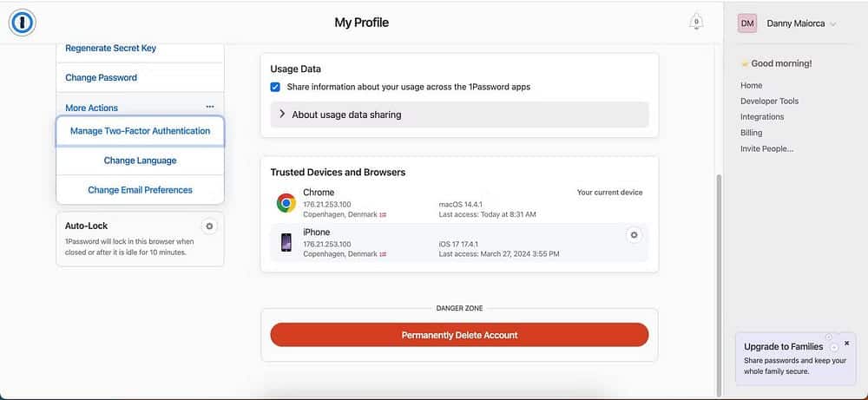Open the Danny Maiorca account dropdown
The height and width of the screenshot is (400, 868).
point(801,23)
